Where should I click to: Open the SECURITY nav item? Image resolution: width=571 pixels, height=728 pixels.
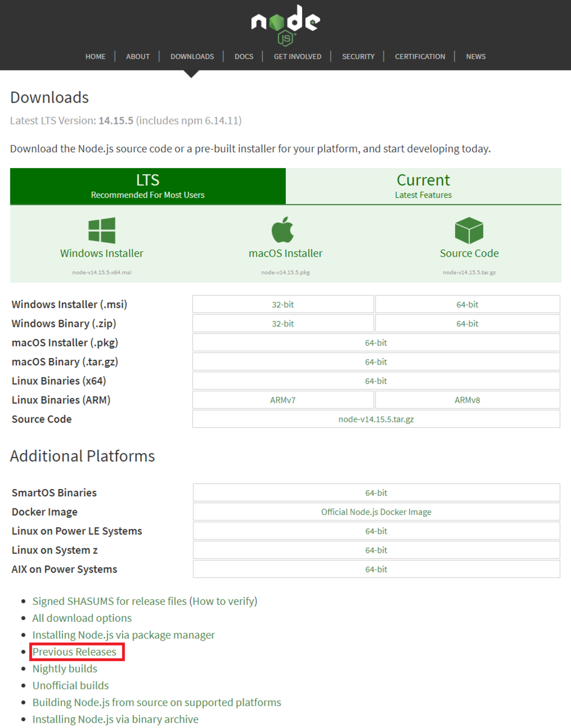(358, 56)
